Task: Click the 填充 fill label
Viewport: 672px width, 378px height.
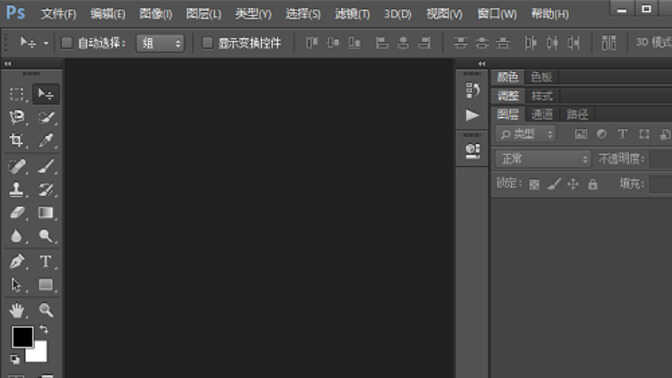Action: point(632,184)
